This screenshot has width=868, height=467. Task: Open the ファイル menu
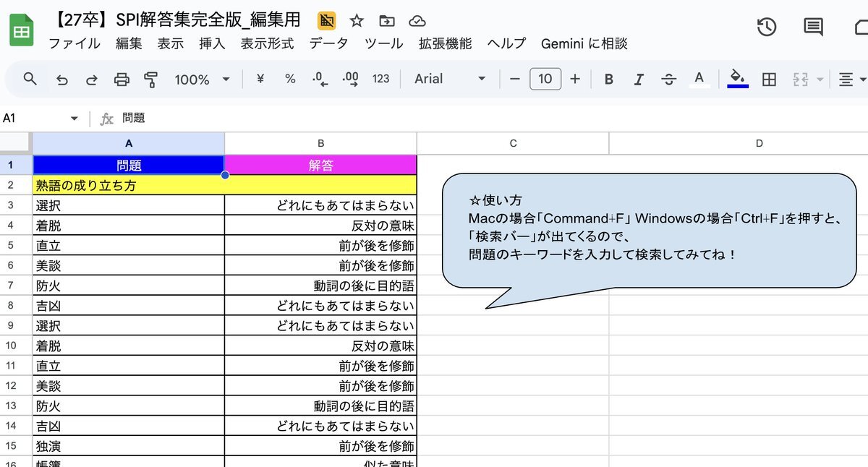tap(75, 43)
